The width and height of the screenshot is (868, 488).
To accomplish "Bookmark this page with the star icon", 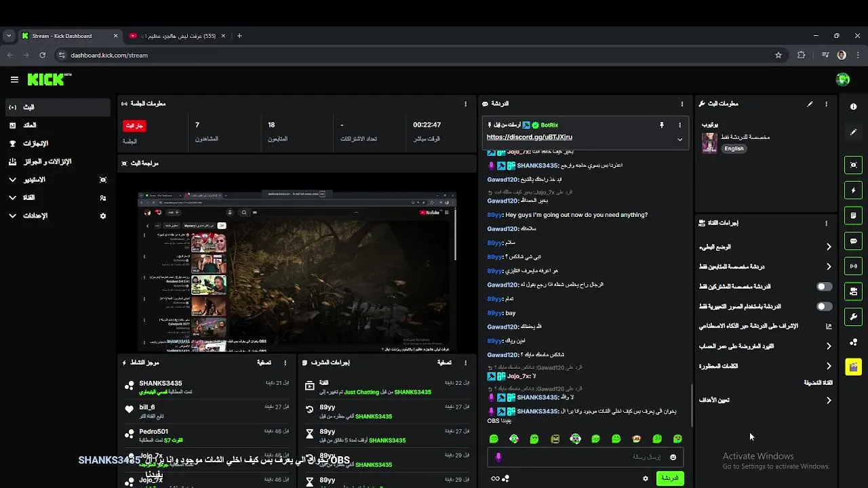I will tap(778, 55).
